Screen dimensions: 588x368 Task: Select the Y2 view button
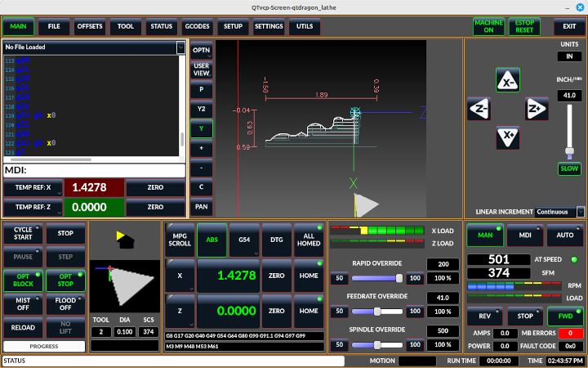click(x=201, y=109)
